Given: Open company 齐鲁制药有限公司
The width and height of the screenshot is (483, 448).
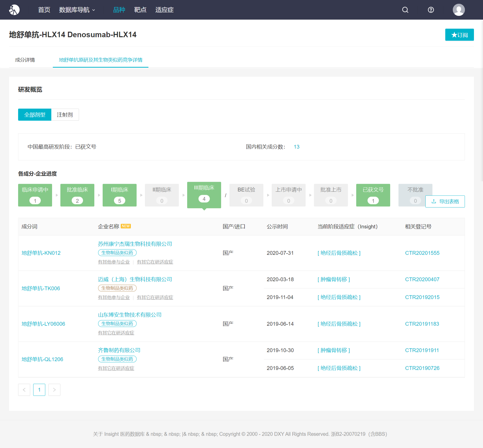Looking at the screenshot, I should tap(119, 350).
